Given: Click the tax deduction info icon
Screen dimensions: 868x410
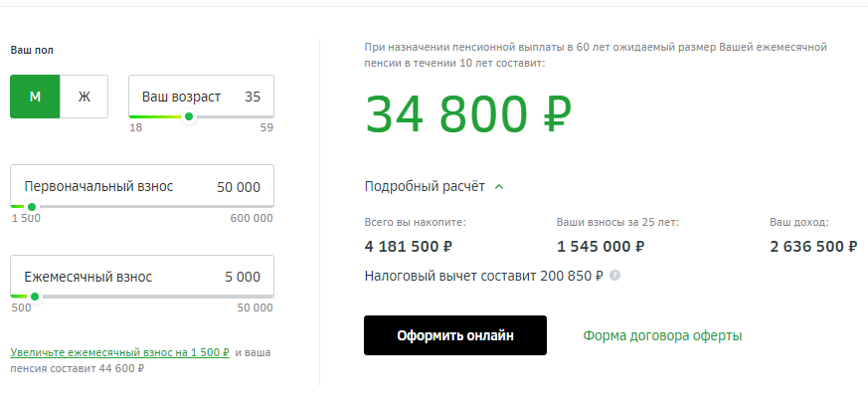Looking at the screenshot, I should click(614, 275).
